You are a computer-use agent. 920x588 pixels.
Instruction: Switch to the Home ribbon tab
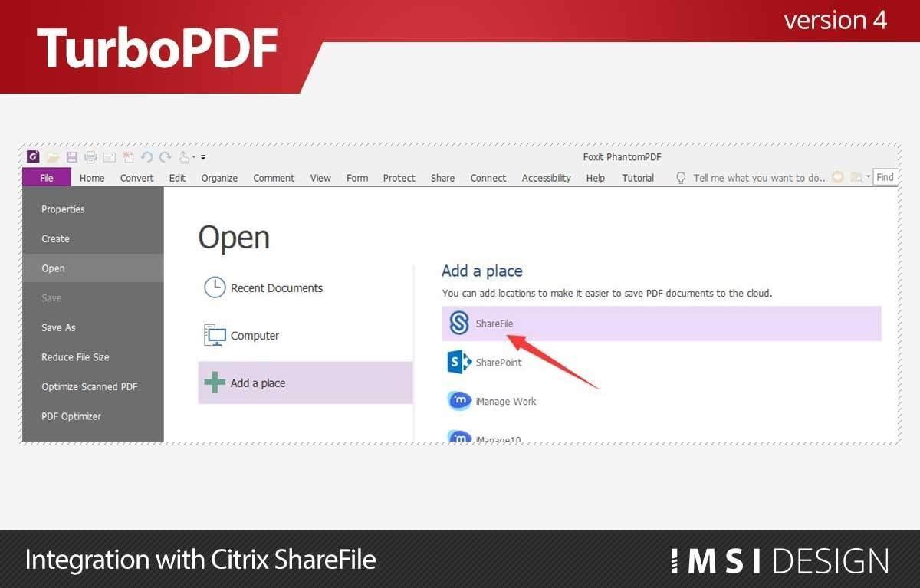[x=91, y=177]
